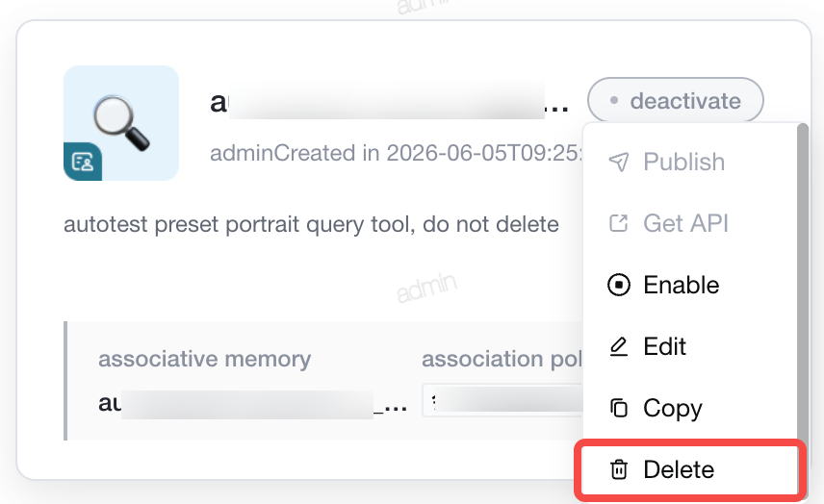Image resolution: width=824 pixels, height=504 pixels.
Task: Click the truncated associative memory name
Action: point(253,404)
